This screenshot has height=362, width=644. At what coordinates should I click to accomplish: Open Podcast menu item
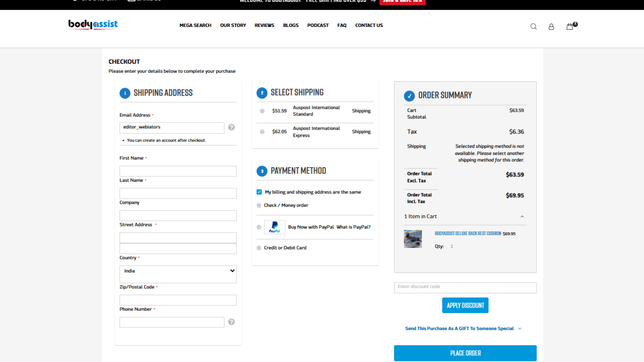click(x=318, y=25)
